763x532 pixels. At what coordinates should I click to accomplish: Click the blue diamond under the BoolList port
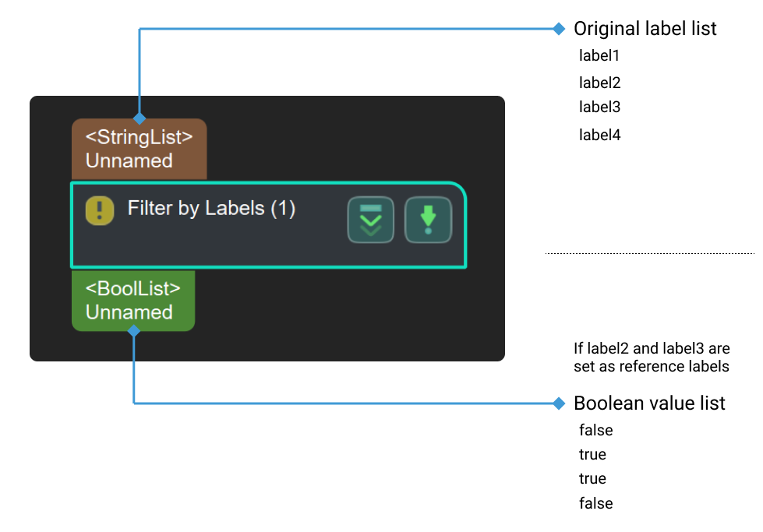coord(134,331)
